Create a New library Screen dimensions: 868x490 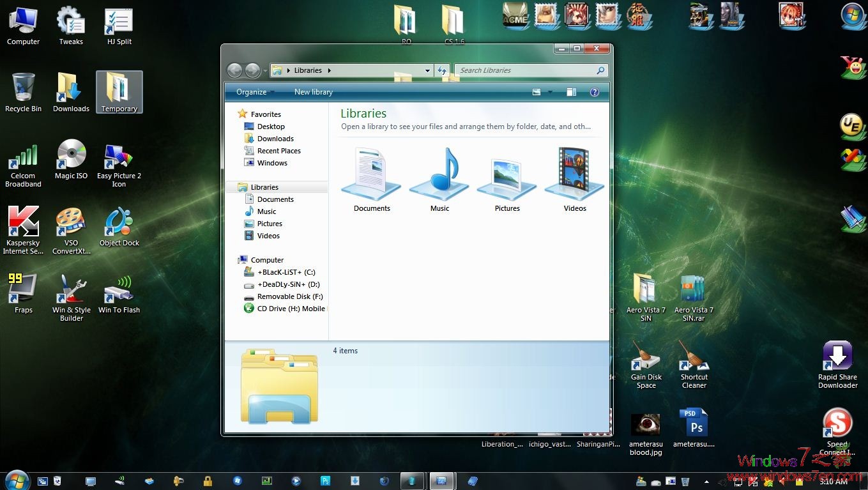click(312, 91)
